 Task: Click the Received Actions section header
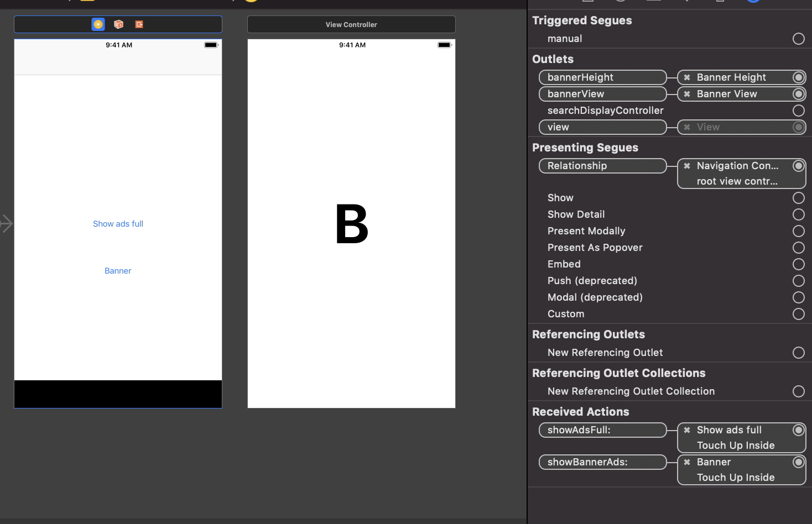[x=581, y=412]
